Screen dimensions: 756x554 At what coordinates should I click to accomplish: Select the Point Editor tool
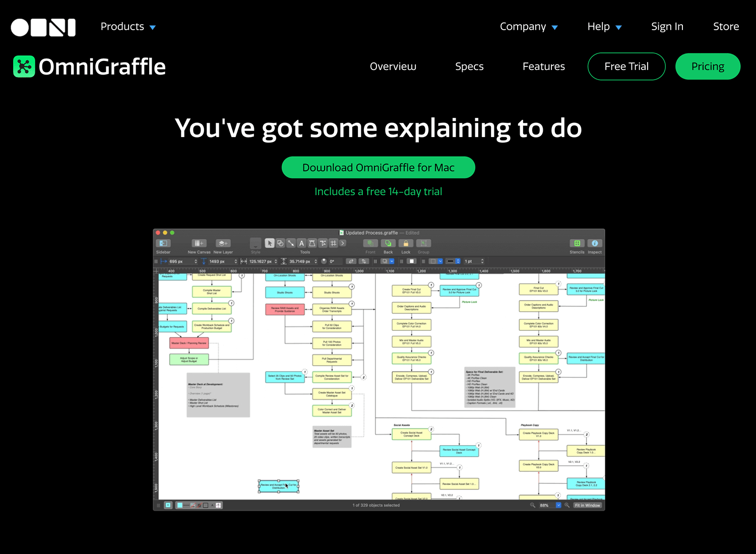[323, 243]
